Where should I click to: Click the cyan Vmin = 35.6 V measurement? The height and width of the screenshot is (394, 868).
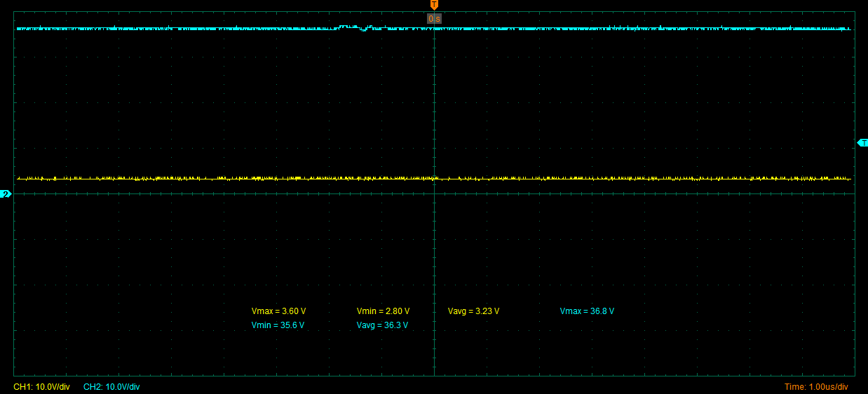click(278, 325)
